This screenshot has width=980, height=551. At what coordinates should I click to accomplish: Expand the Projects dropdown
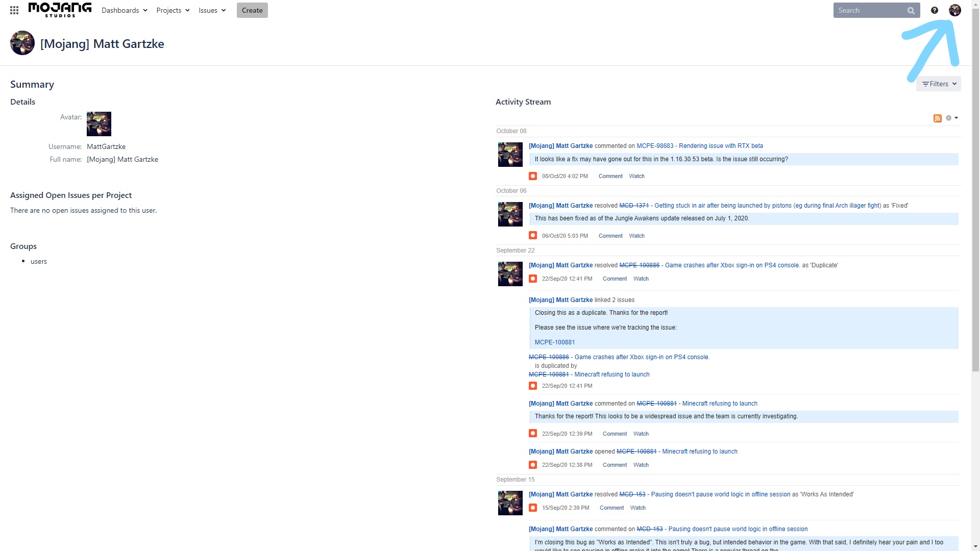click(x=173, y=10)
